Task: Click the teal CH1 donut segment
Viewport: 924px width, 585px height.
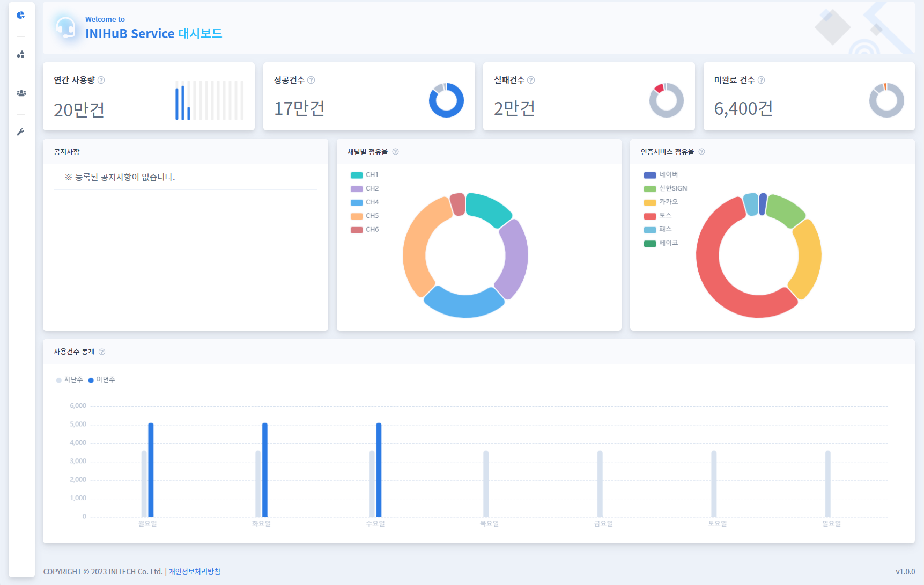Action: click(x=488, y=207)
